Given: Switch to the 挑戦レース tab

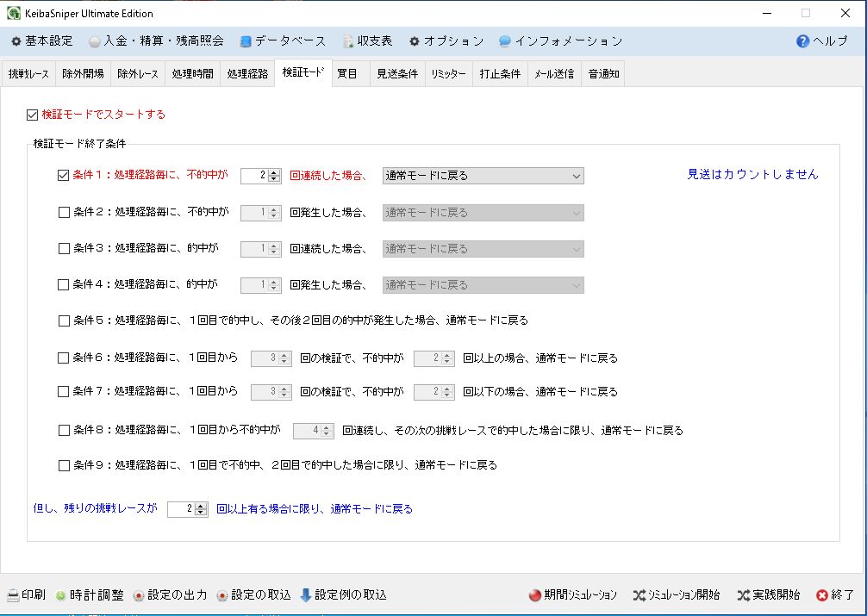Looking at the screenshot, I should 28,73.
